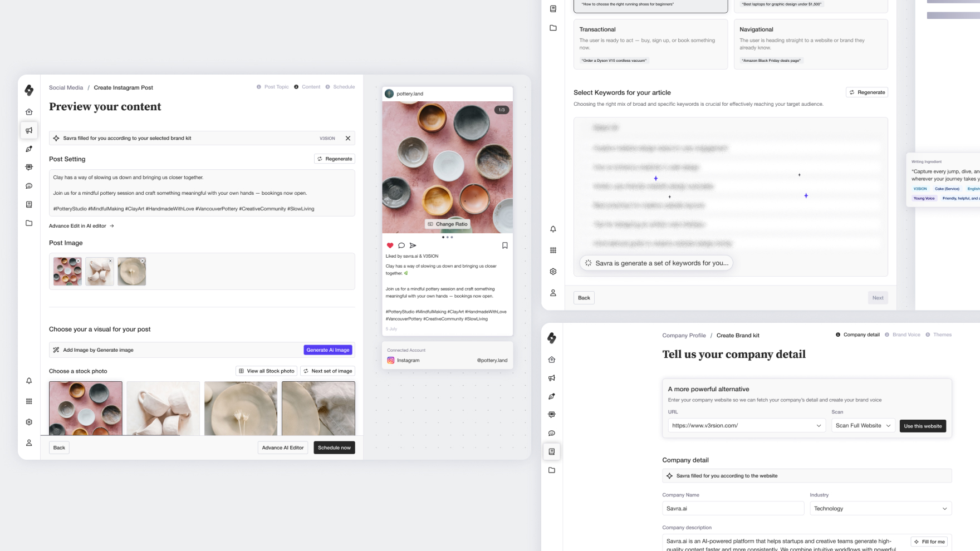Open the notification bell in the Instagram post window sidebar

(x=29, y=381)
